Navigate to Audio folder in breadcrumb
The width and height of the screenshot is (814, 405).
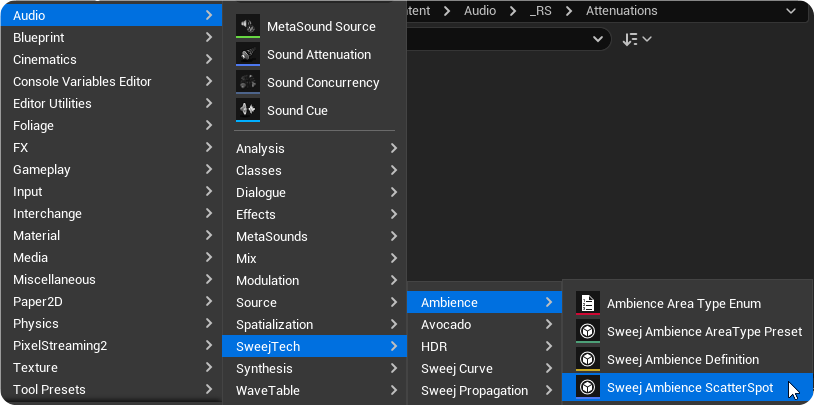click(x=480, y=11)
